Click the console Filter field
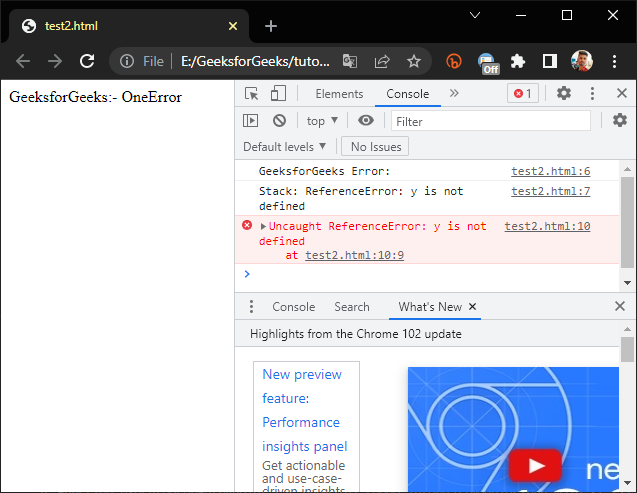Screen dimensions: 637x493 tap(491, 121)
